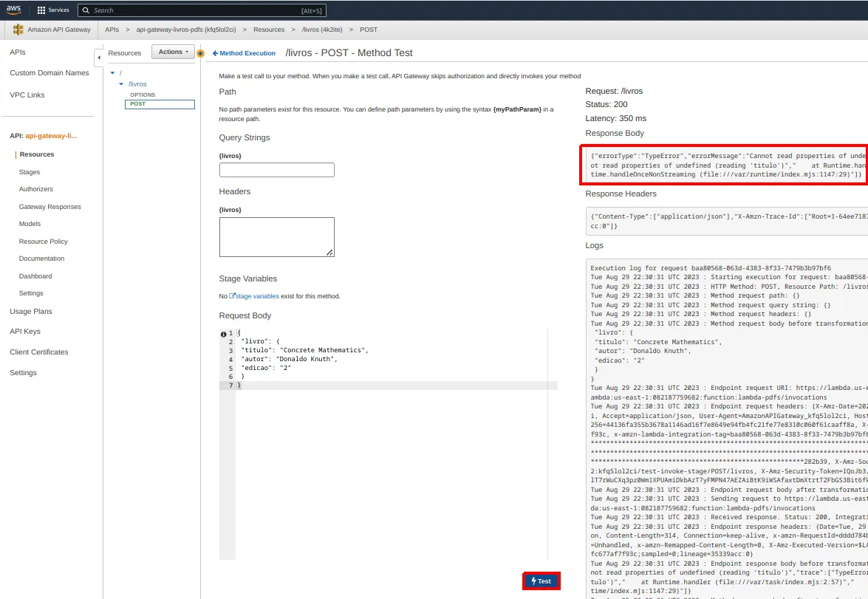Select /livros resource in tree
This screenshot has width=868, height=599.
[137, 84]
